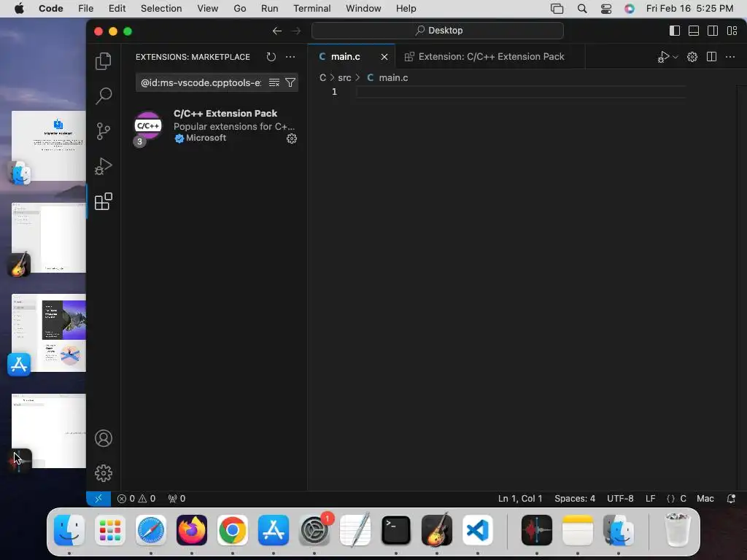Toggle the secondary side bar
The image size is (747, 560).
point(713,31)
